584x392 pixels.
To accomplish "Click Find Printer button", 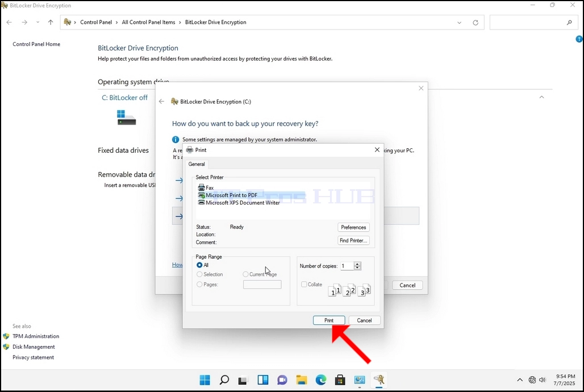I will [353, 241].
